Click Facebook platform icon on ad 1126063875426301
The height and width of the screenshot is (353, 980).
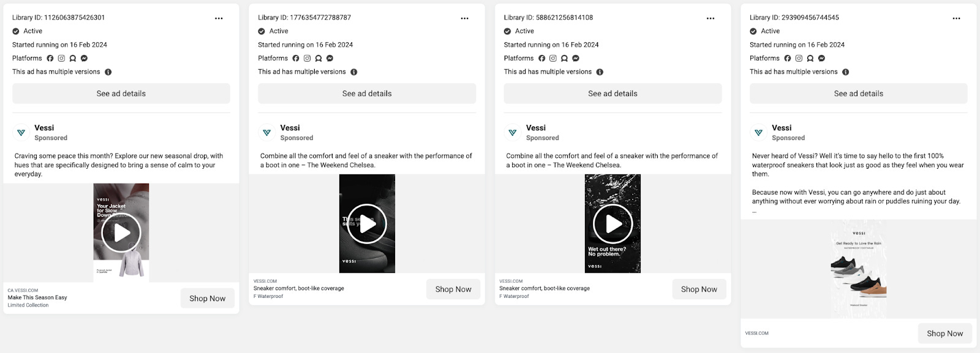pos(50,58)
